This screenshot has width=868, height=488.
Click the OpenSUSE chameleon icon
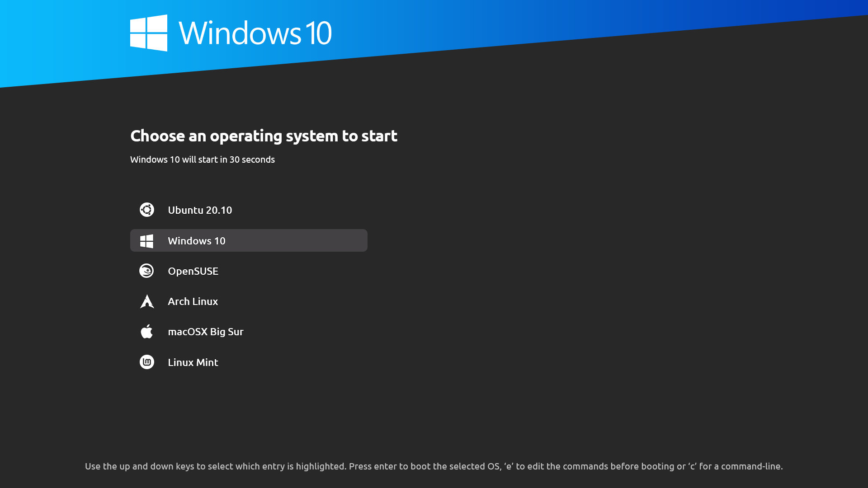pyautogui.click(x=146, y=271)
